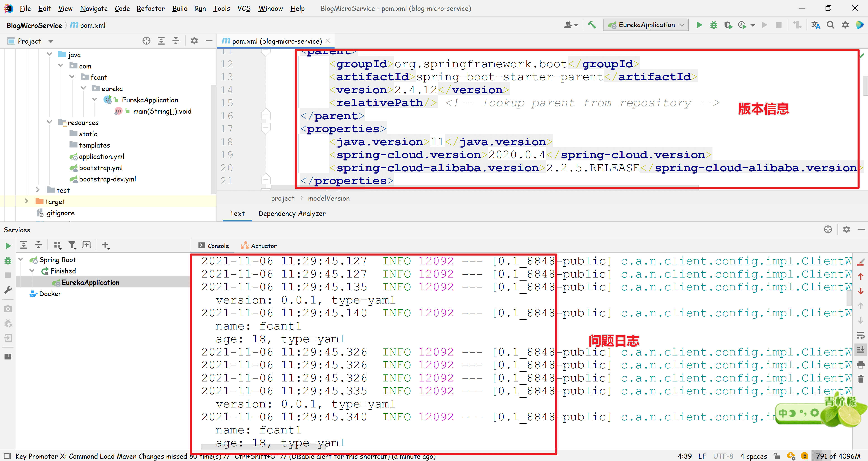
Task: Click locate file crosshair in Project panel
Action: [x=146, y=41]
